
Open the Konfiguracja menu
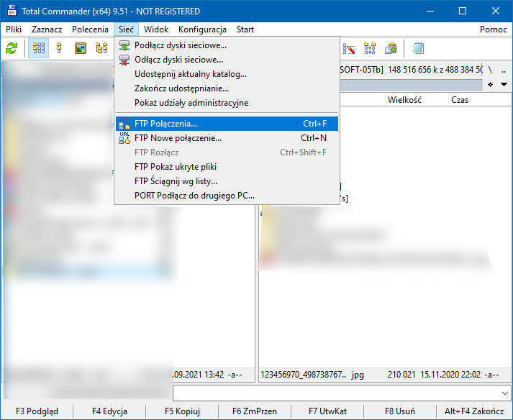[202, 29]
